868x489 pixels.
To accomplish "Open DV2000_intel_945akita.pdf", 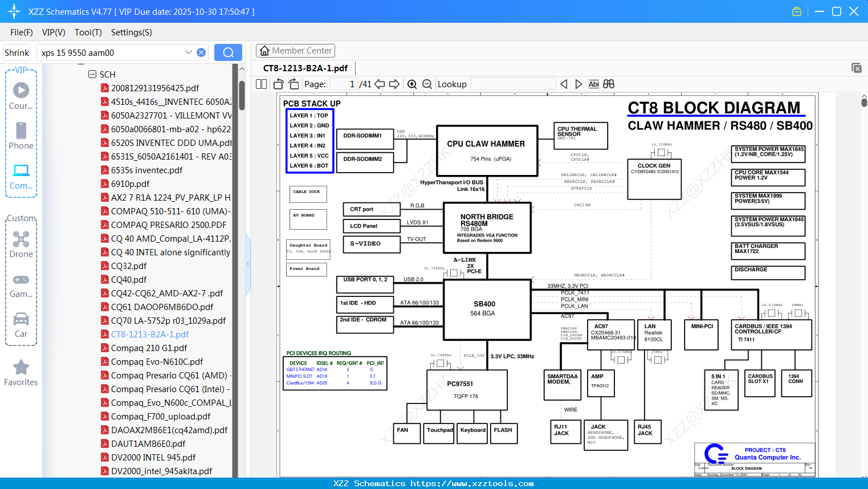I will coord(161,471).
